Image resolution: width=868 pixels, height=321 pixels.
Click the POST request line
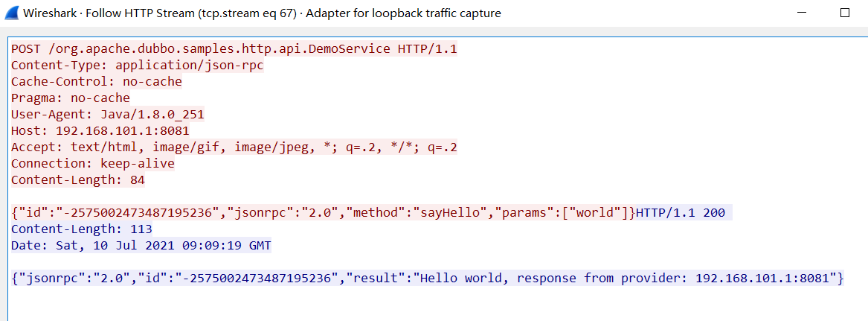click(234, 49)
